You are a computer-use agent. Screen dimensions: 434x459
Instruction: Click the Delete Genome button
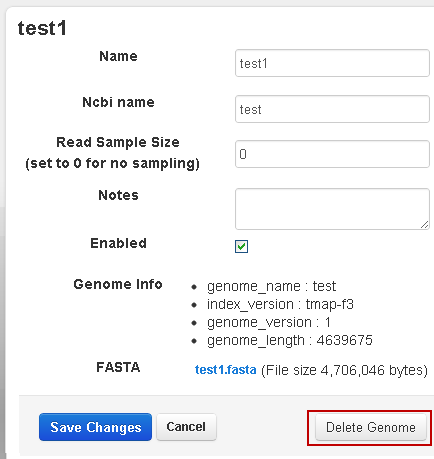point(371,427)
